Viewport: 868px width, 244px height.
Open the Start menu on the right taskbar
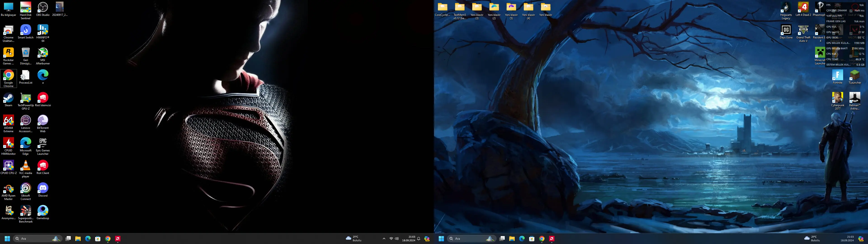[441, 239]
